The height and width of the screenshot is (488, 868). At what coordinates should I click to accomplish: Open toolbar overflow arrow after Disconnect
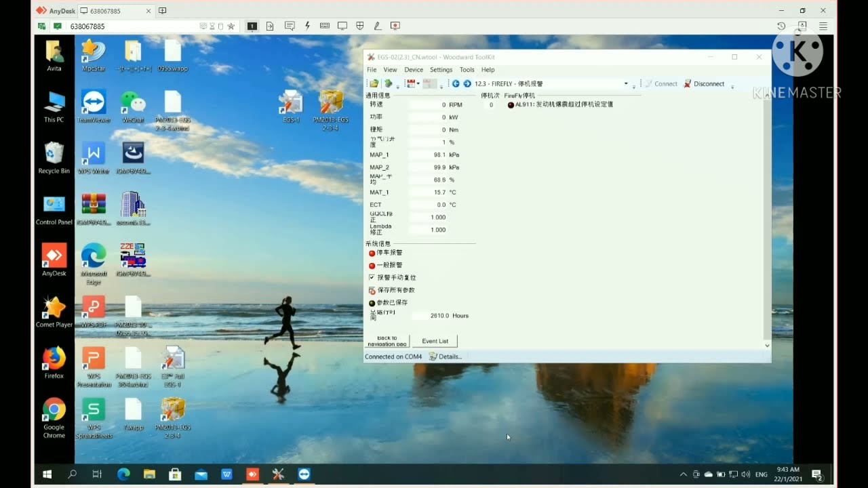[732, 86]
